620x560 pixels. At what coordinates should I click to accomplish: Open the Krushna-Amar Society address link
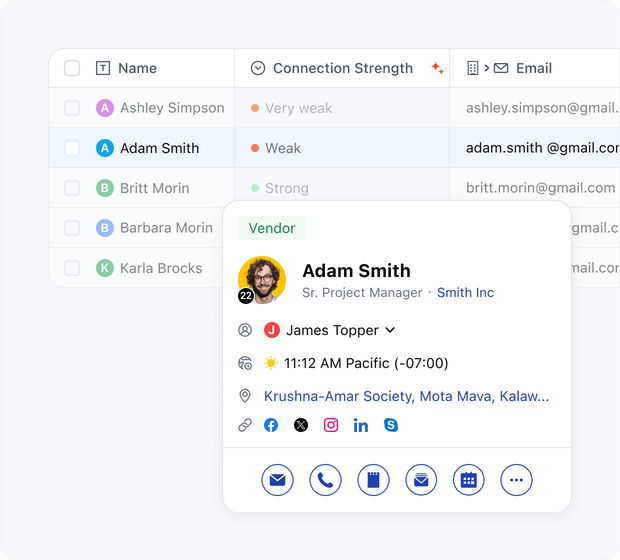[406, 396]
